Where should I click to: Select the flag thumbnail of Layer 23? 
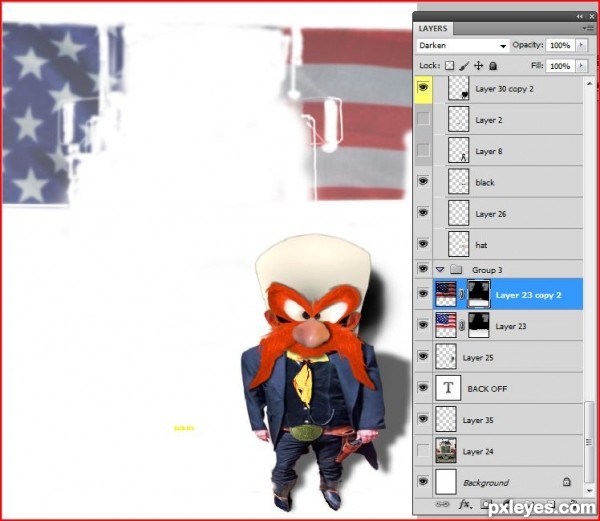click(446, 325)
